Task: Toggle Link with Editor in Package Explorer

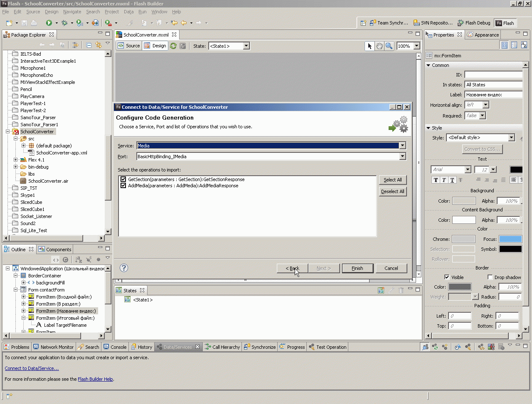Action: [99, 45]
